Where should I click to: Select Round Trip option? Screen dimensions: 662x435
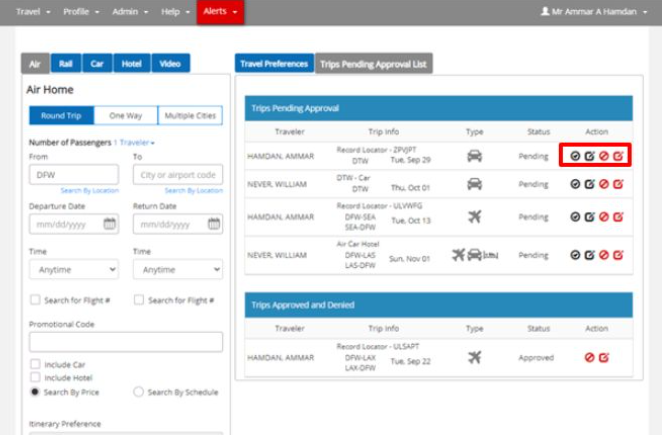click(61, 115)
